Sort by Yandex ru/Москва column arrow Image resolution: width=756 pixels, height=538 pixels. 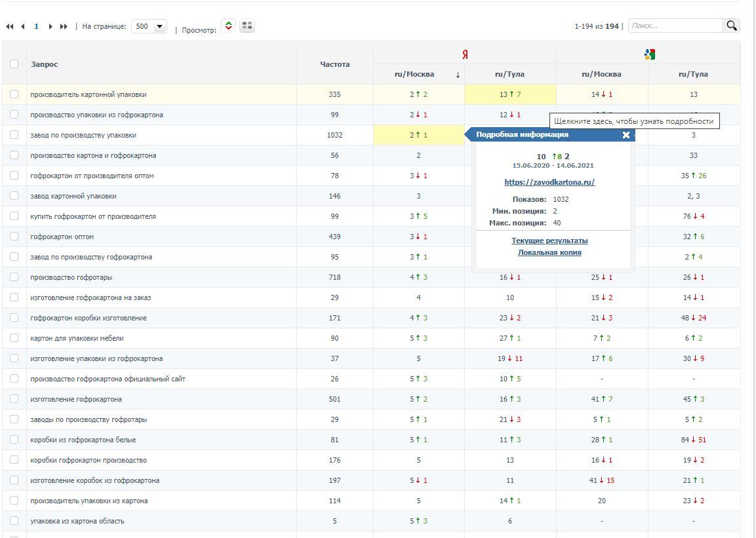[x=458, y=75]
